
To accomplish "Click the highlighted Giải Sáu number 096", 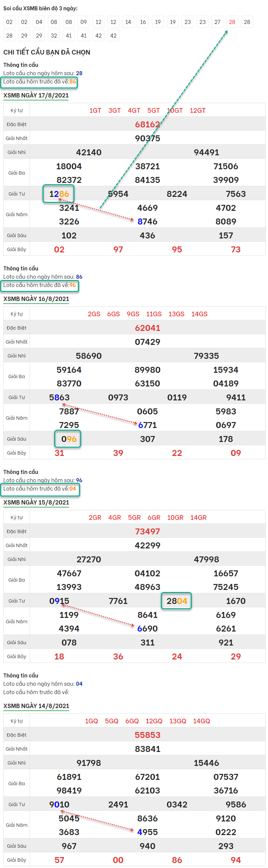I will coord(68,439).
